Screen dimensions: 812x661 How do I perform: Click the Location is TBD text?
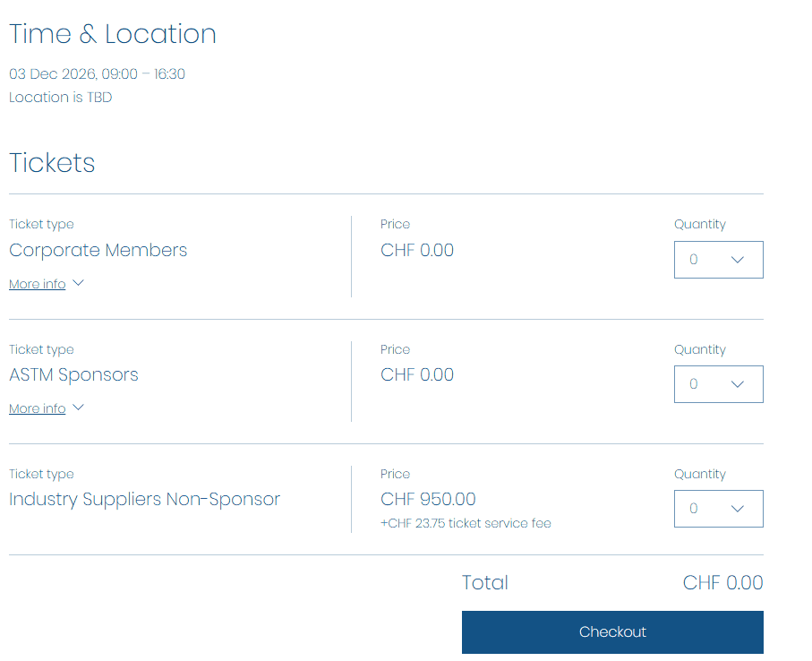tap(61, 98)
